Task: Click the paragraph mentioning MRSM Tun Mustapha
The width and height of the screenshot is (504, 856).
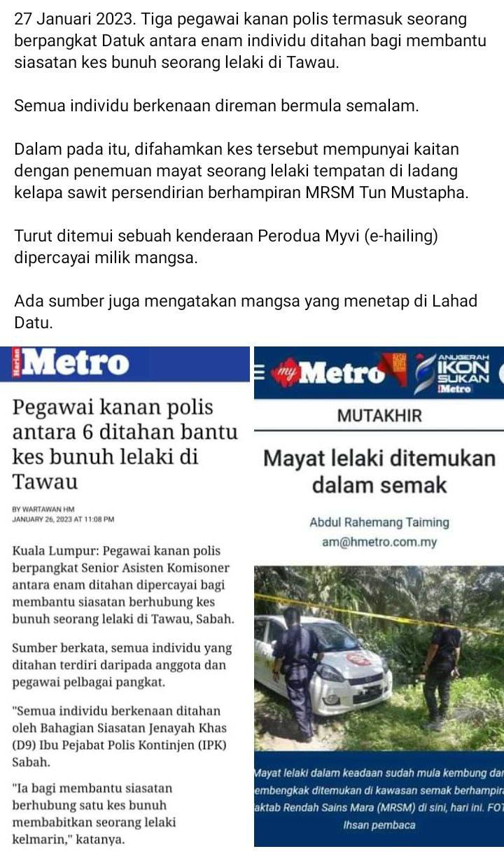Action: point(241,171)
